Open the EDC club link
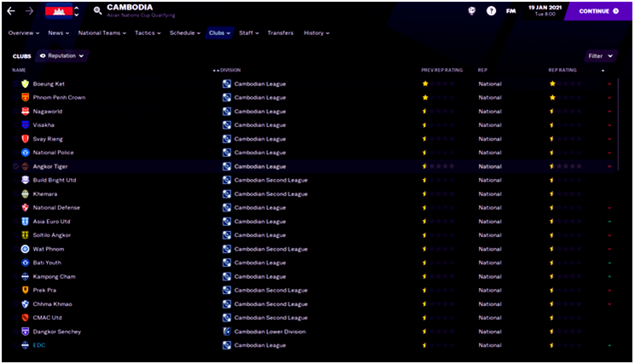 click(39, 345)
